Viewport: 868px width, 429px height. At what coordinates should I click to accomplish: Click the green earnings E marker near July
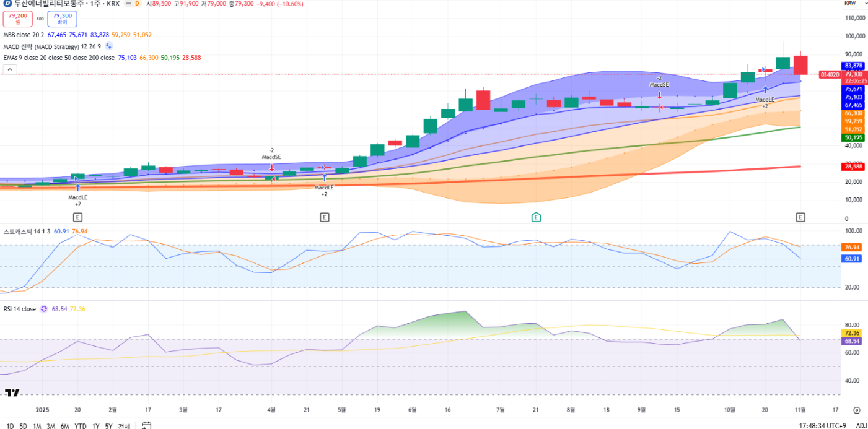point(536,217)
